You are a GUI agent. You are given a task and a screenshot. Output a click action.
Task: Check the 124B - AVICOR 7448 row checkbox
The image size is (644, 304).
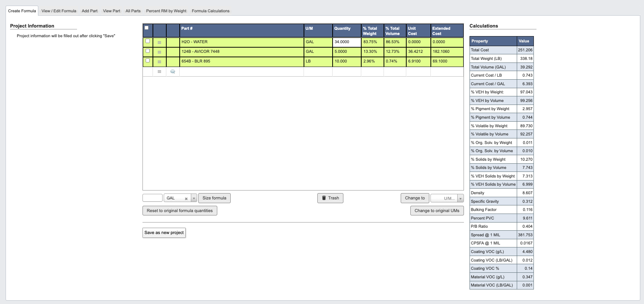tap(148, 51)
